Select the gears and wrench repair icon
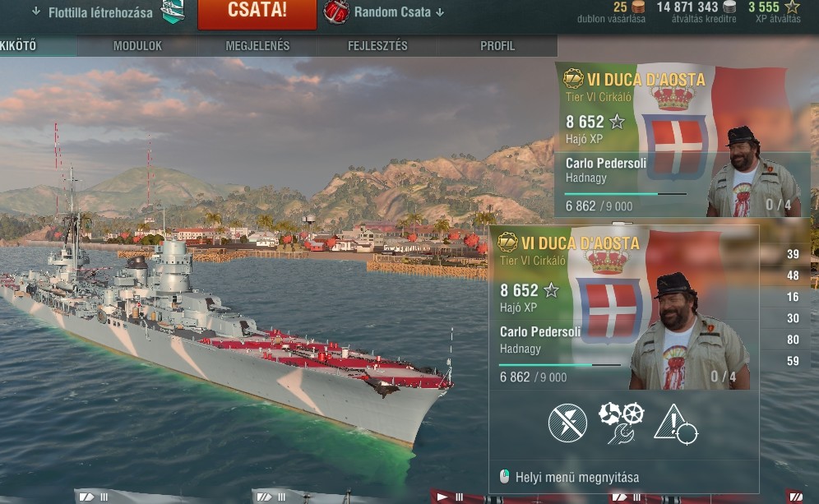The height and width of the screenshot is (504, 819). coord(621,423)
